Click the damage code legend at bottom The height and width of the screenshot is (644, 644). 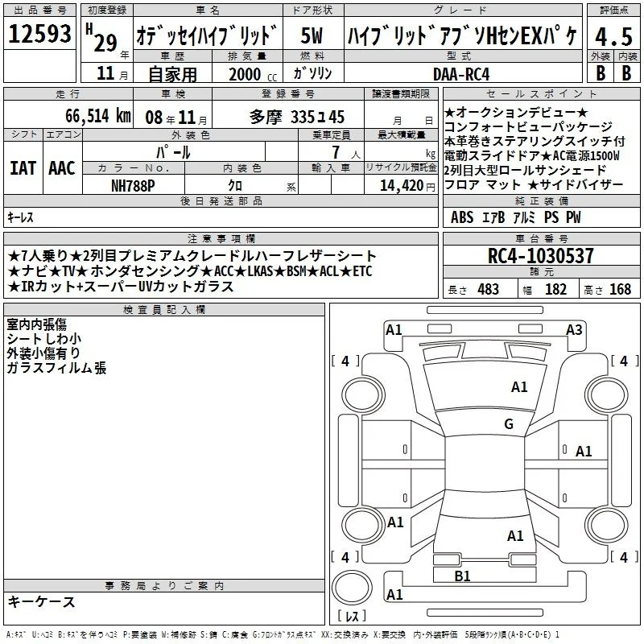[283, 635]
